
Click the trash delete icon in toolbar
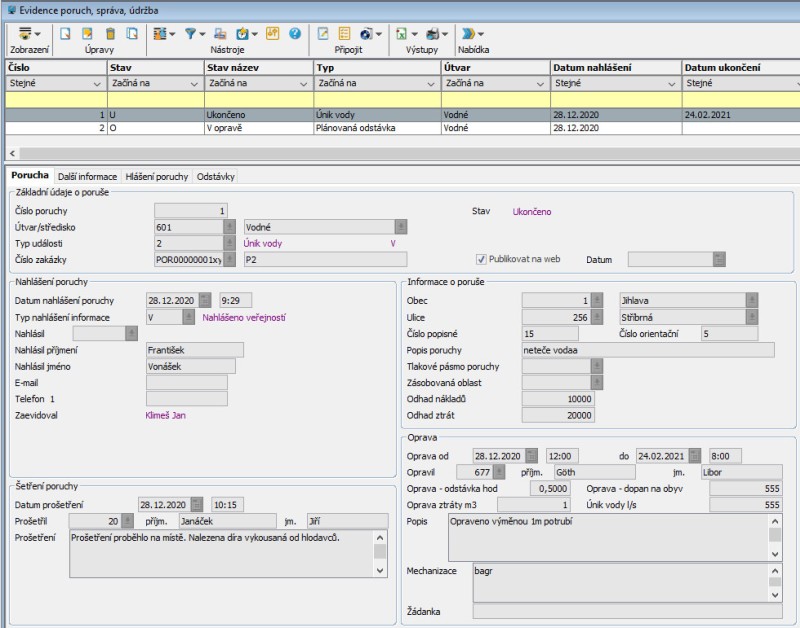click(x=110, y=33)
